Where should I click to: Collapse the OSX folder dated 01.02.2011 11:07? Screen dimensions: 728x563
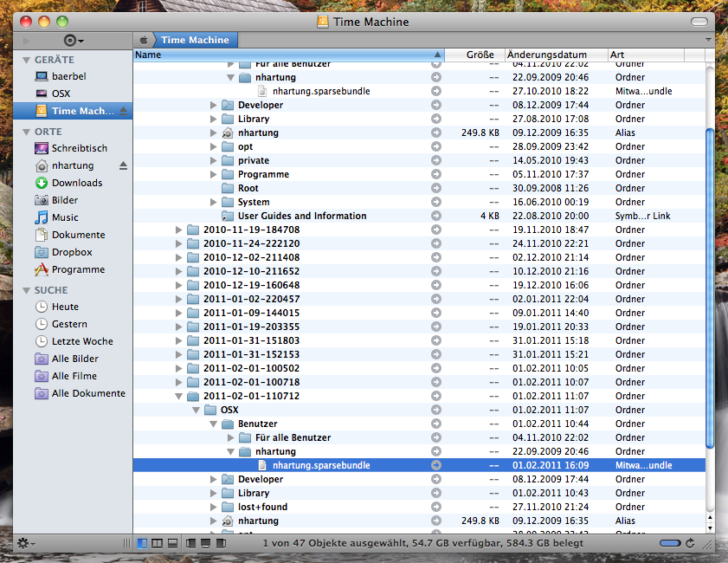pos(196,411)
